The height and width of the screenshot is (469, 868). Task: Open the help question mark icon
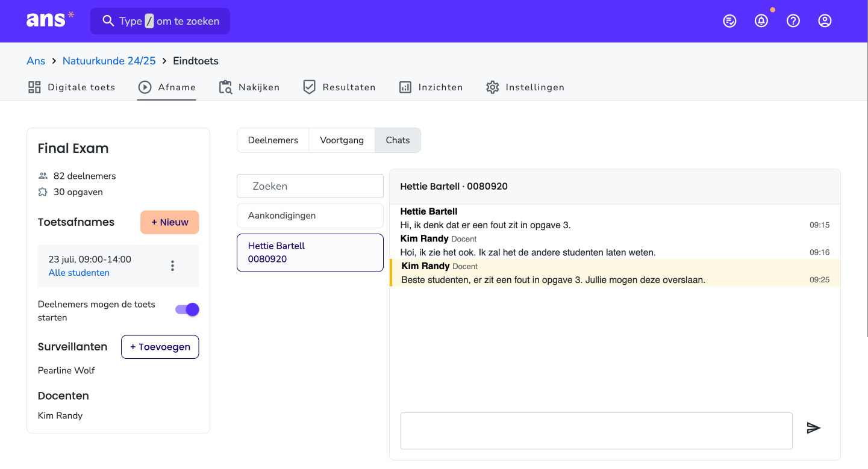pos(793,21)
